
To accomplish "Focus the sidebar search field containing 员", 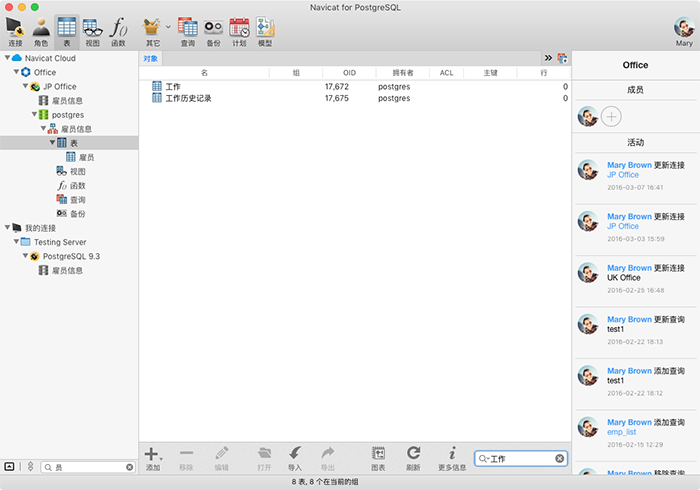I will pos(88,467).
